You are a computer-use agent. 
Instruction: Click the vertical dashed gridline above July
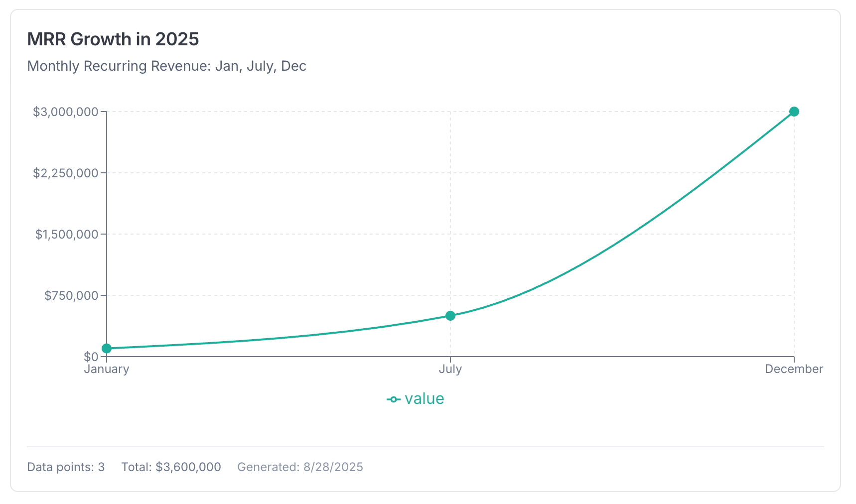click(450, 209)
